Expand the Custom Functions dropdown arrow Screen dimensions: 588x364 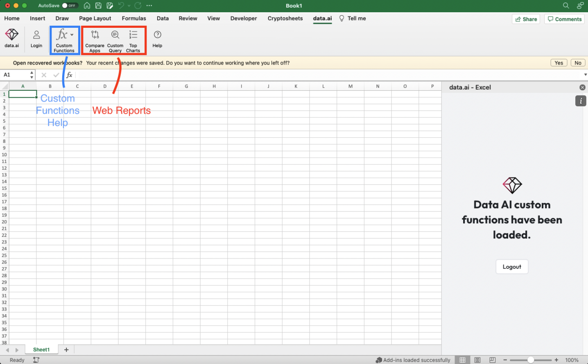point(72,35)
